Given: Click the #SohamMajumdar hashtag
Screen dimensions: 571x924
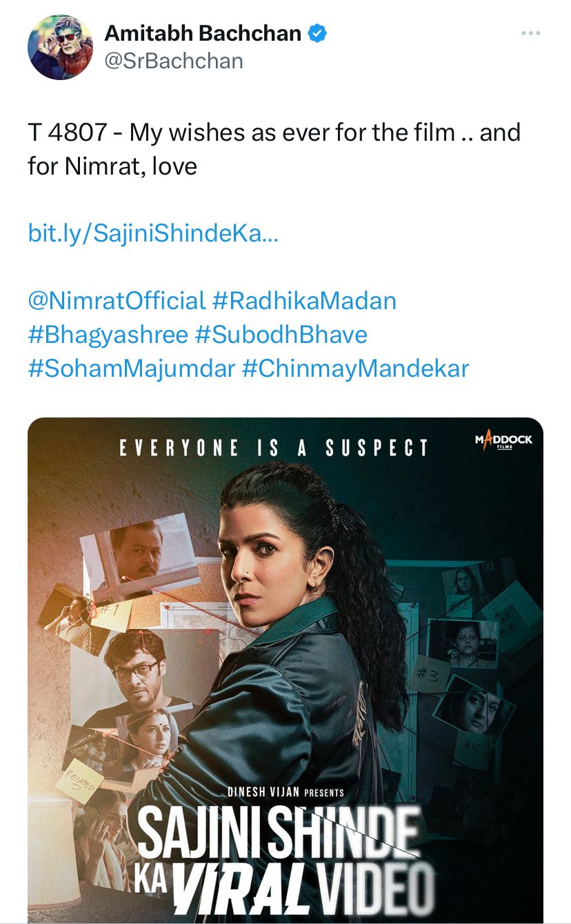Looking at the screenshot, I should [132, 368].
